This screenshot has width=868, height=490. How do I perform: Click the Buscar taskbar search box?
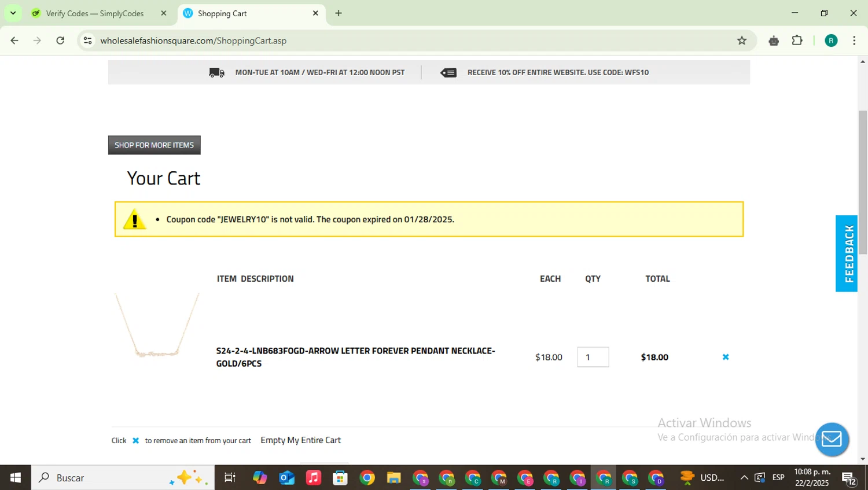(123, 478)
